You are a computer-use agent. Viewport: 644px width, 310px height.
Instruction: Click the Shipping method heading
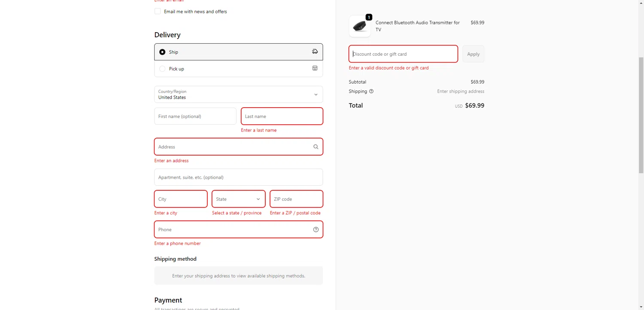[175, 259]
